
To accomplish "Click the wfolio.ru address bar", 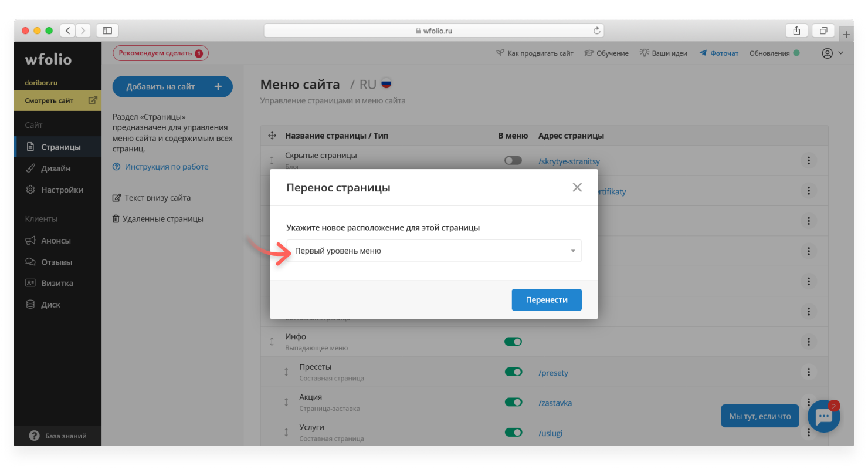I will 434,31.
